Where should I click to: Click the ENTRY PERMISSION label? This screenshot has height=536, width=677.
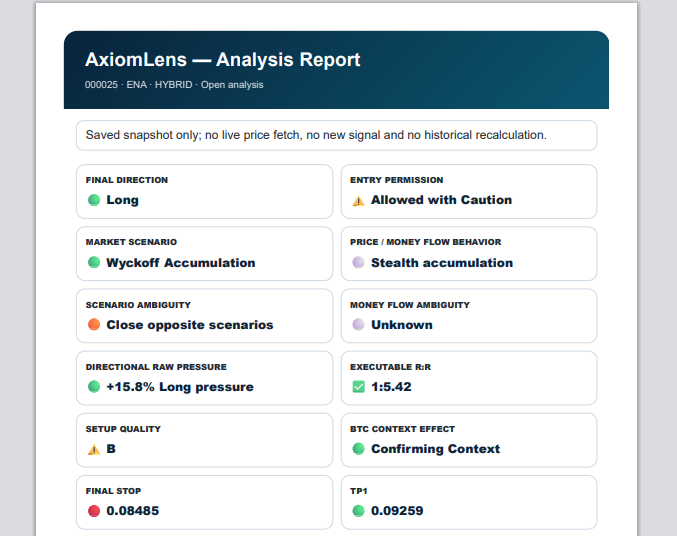(397, 180)
